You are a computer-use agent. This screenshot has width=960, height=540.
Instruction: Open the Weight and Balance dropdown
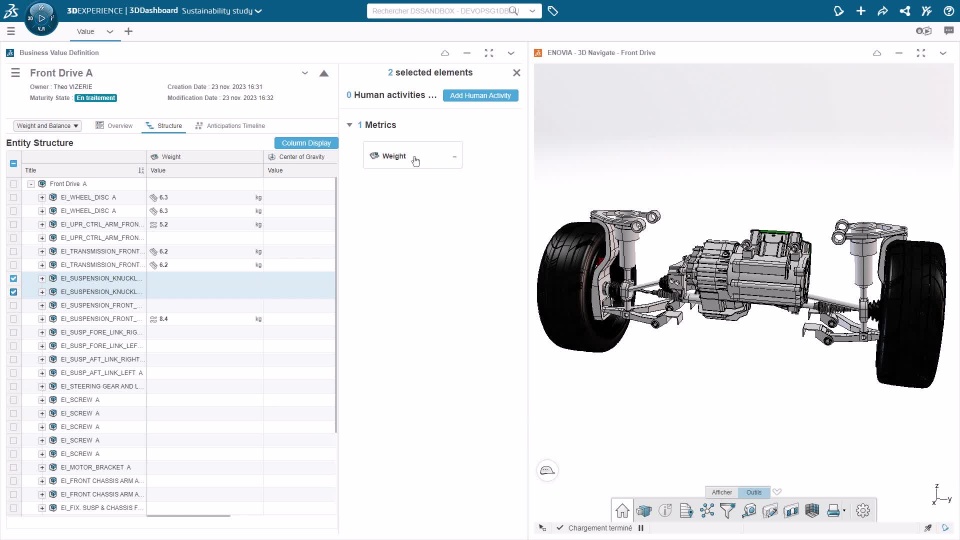[x=47, y=126]
